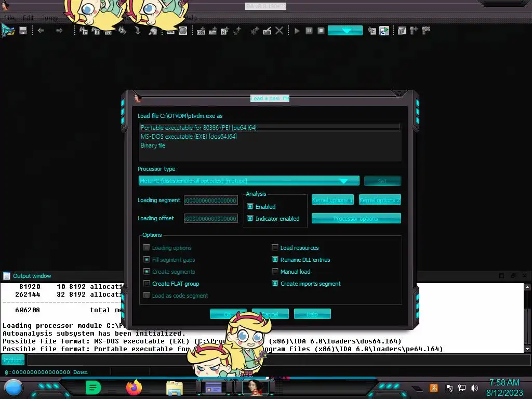Screen dimensions: 532x399
Task: Click the Help button in the dialog
Action: click(312, 314)
